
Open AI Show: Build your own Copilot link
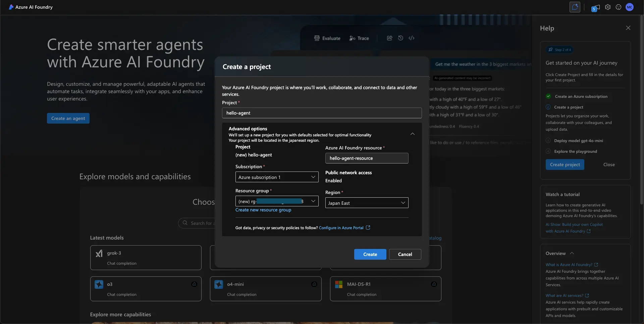tap(574, 228)
